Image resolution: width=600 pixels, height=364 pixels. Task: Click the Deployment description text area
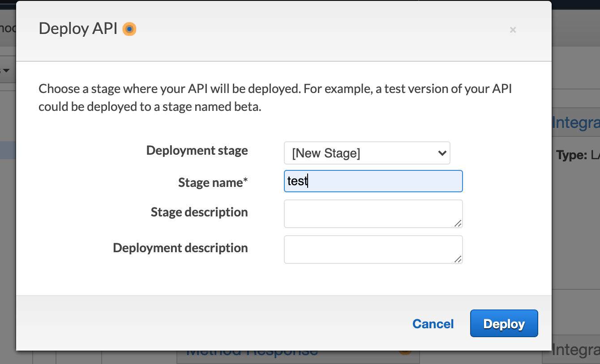[x=373, y=249]
